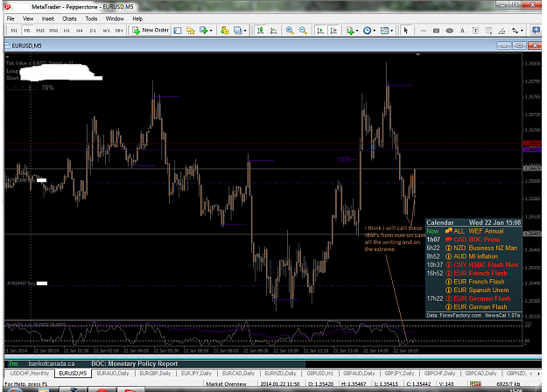Expand the new chart dropdown arrow

pos(211,31)
